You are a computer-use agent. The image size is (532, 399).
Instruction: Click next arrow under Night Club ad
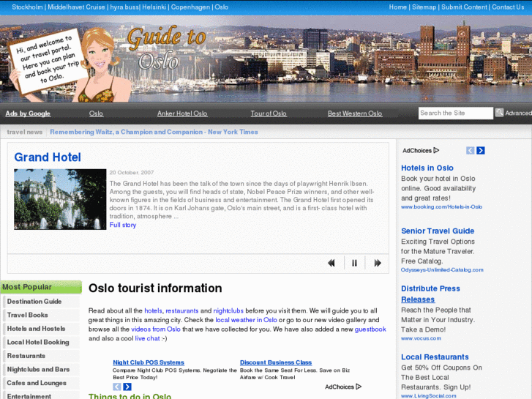[127, 387]
